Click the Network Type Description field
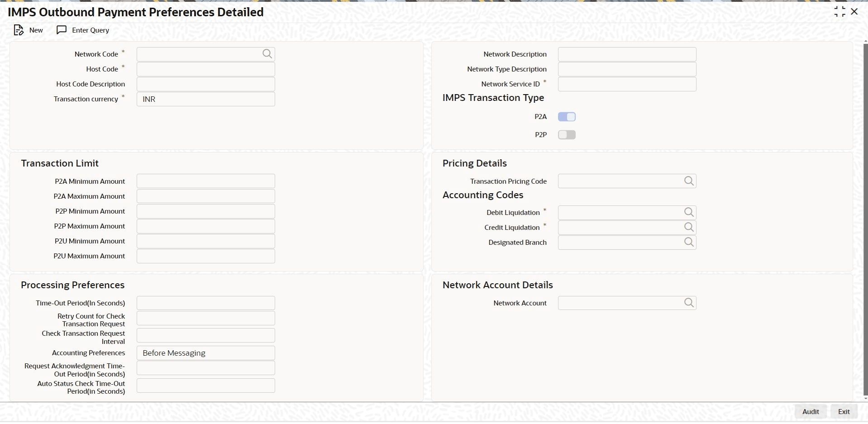The width and height of the screenshot is (868, 424). click(x=627, y=69)
